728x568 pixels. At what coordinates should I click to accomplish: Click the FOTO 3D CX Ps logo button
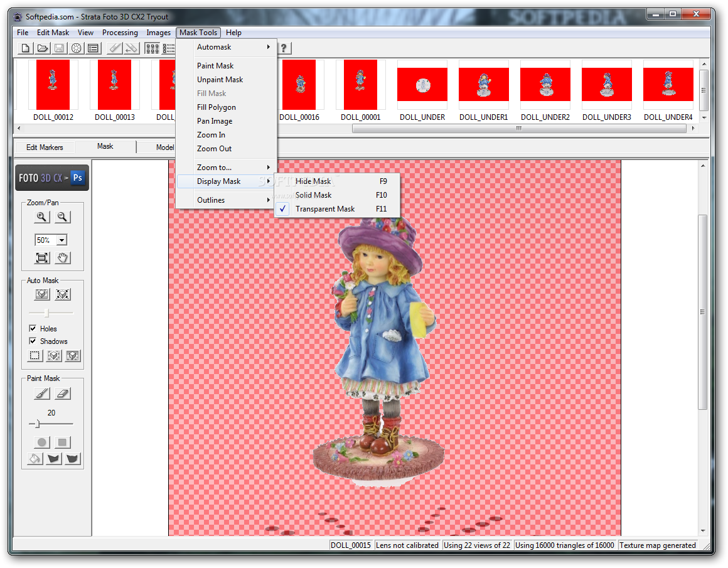coord(52,178)
